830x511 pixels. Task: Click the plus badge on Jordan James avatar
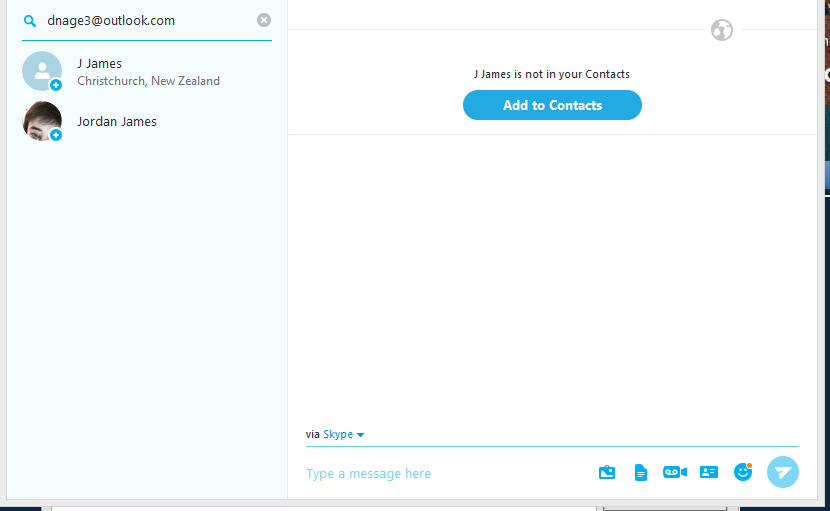(x=56, y=135)
